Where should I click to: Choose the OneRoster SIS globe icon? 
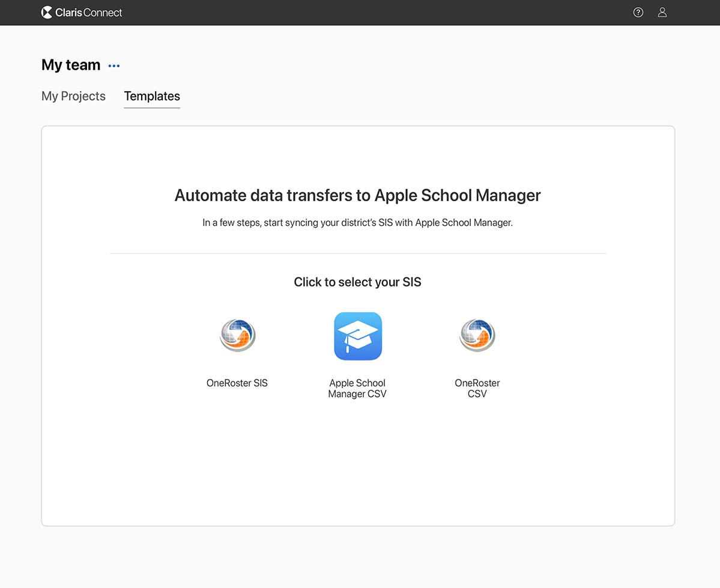click(237, 335)
